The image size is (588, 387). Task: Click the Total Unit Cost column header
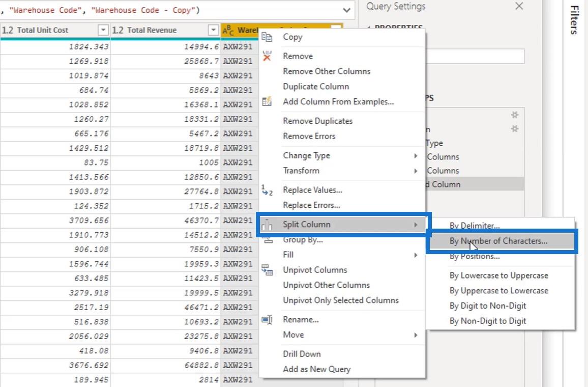tap(55, 30)
